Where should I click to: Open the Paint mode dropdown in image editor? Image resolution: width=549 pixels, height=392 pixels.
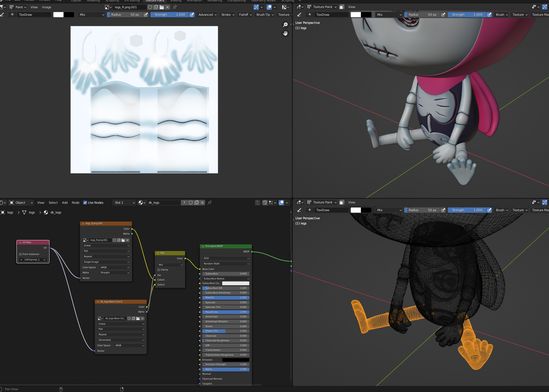(18, 7)
